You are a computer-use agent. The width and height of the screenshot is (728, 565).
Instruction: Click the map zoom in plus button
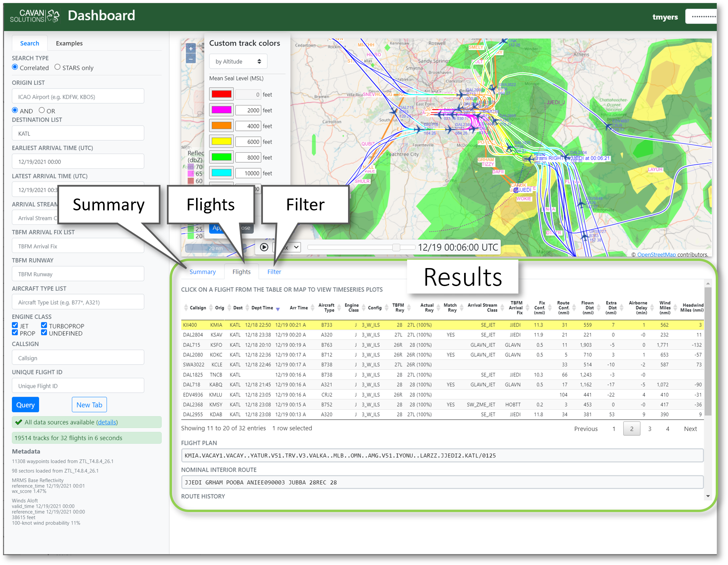pos(191,49)
